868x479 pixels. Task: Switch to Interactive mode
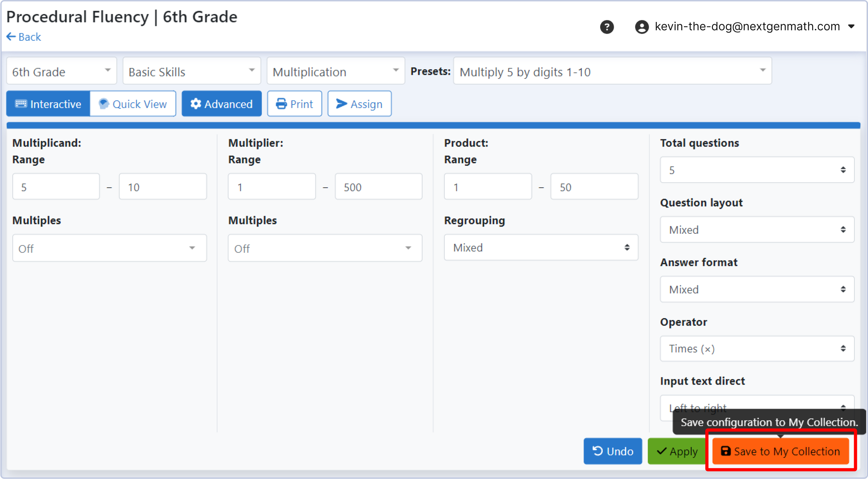(48, 104)
